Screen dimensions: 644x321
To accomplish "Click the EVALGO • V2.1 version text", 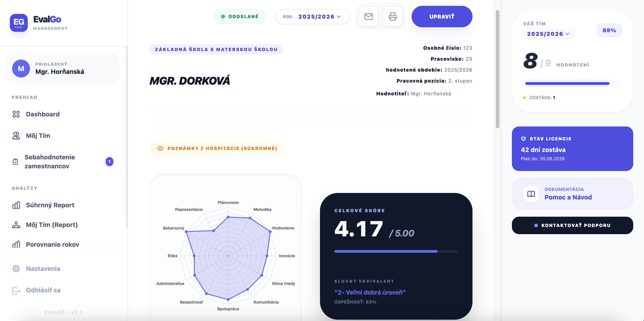I will pyautogui.click(x=63, y=312).
